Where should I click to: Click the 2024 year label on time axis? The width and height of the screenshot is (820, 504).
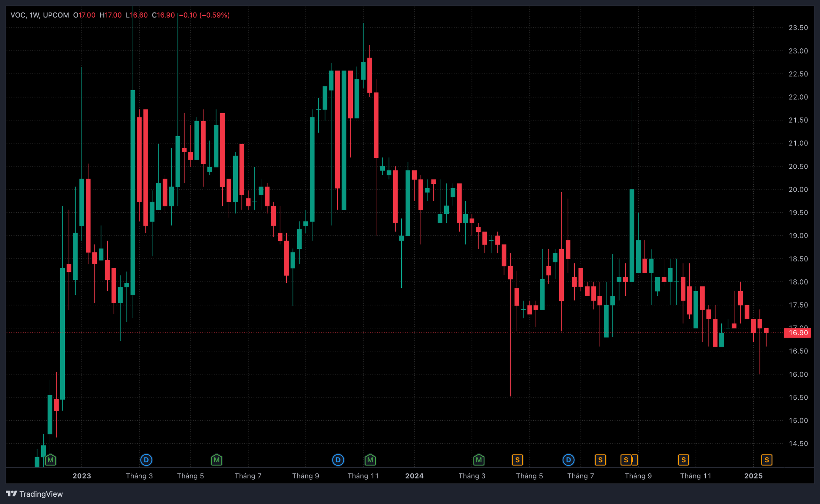pyautogui.click(x=414, y=476)
